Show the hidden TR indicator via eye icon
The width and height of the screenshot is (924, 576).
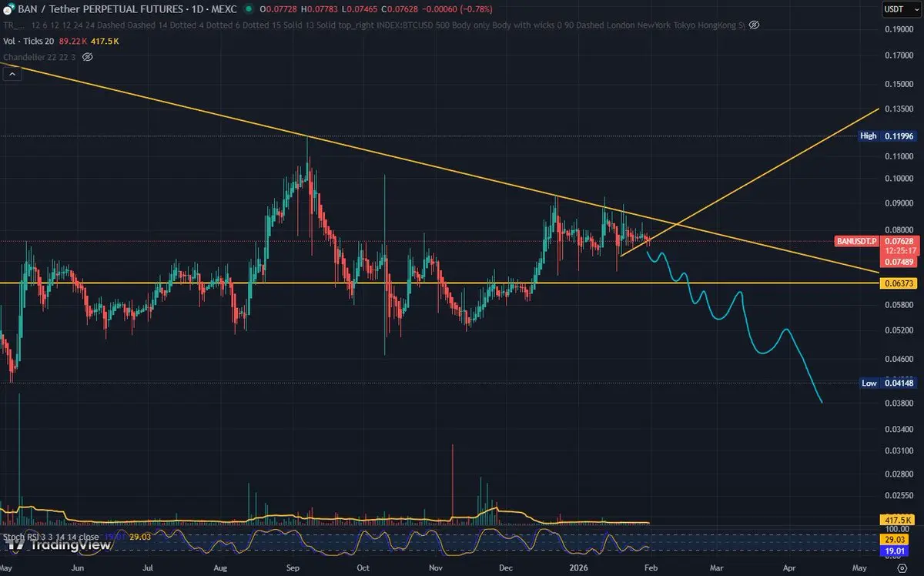point(754,25)
